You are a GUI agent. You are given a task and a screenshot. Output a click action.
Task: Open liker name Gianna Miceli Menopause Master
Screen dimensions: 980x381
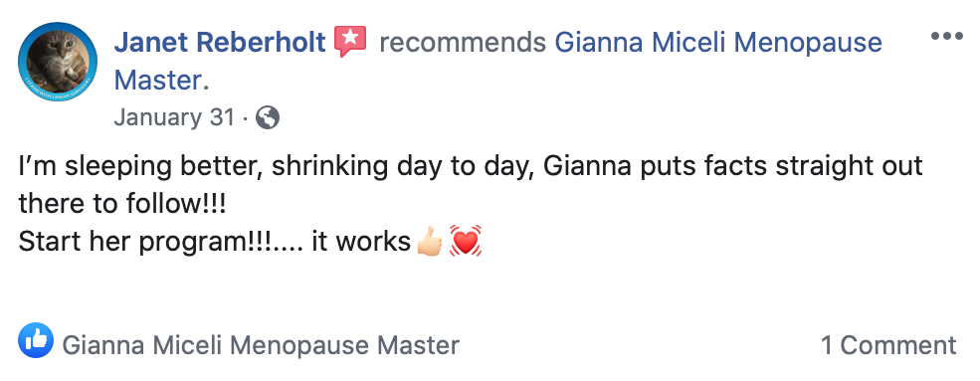(262, 345)
